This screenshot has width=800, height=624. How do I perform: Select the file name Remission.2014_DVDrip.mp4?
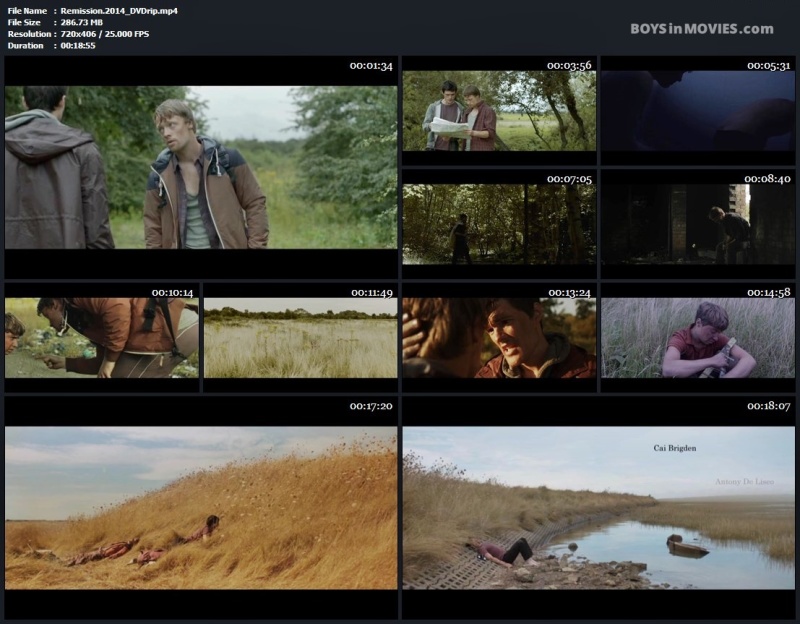tap(119, 11)
